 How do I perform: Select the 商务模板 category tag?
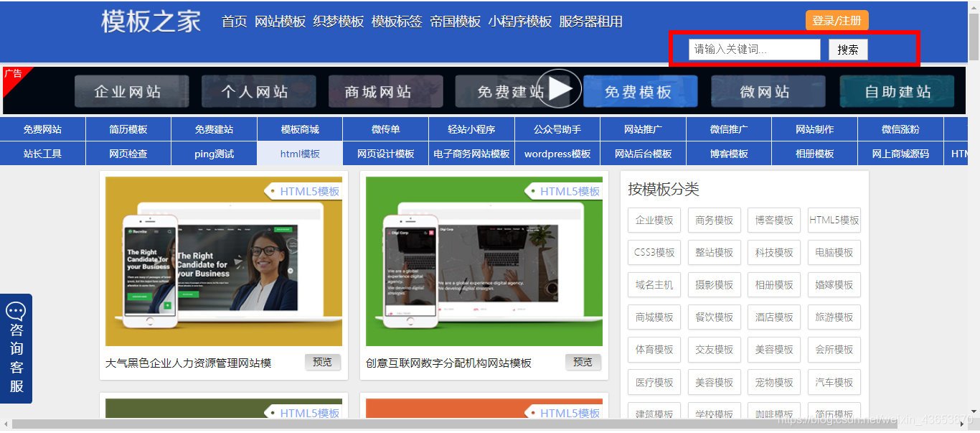(715, 220)
